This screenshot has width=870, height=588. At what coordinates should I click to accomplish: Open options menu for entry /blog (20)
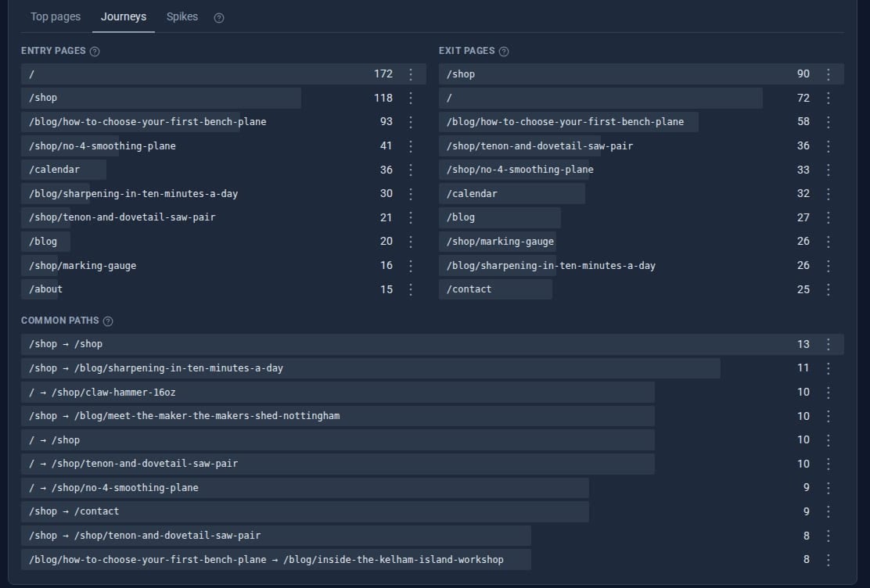[411, 242]
